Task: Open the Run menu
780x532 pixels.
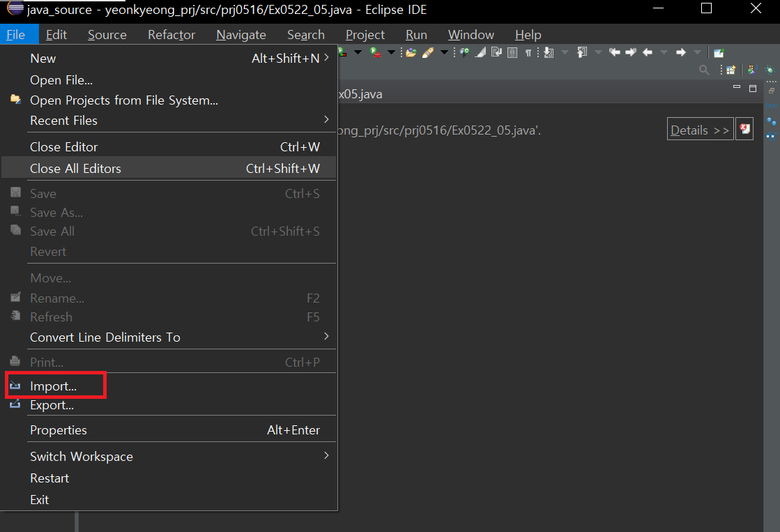Action: pyautogui.click(x=416, y=35)
